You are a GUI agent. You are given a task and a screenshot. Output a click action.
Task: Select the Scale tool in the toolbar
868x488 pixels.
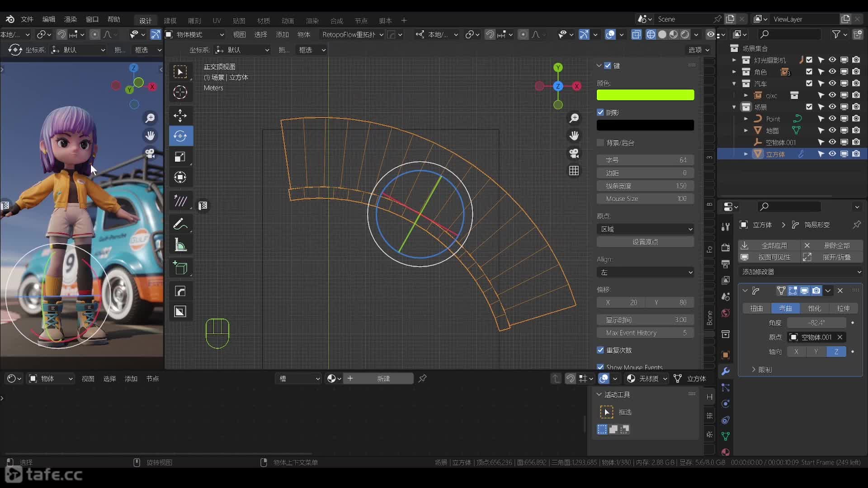[x=180, y=157]
